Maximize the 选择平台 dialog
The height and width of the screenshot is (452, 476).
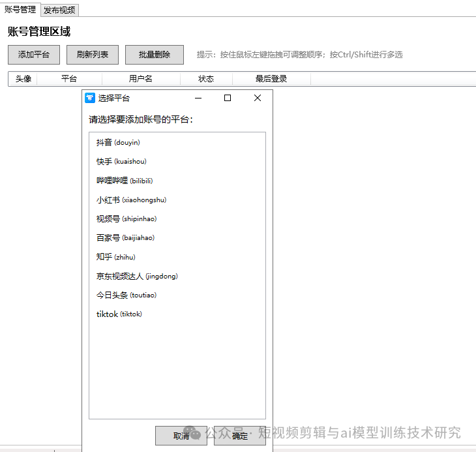click(228, 98)
